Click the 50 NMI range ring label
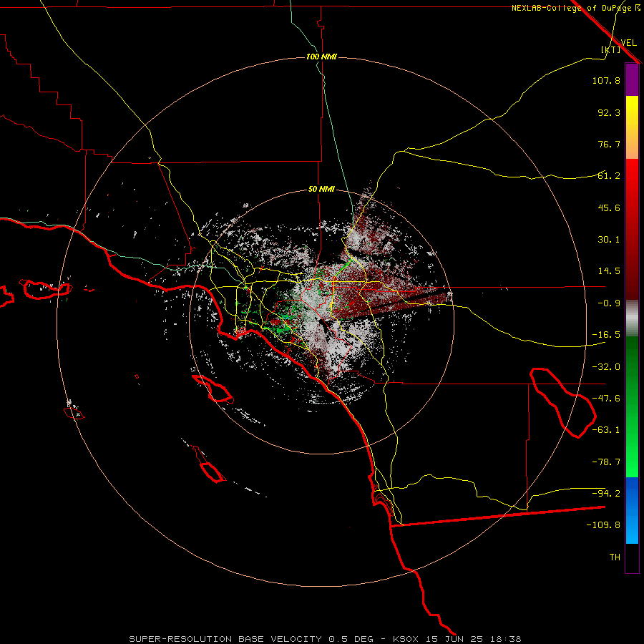The height and width of the screenshot is (644, 644). (321, 190)
